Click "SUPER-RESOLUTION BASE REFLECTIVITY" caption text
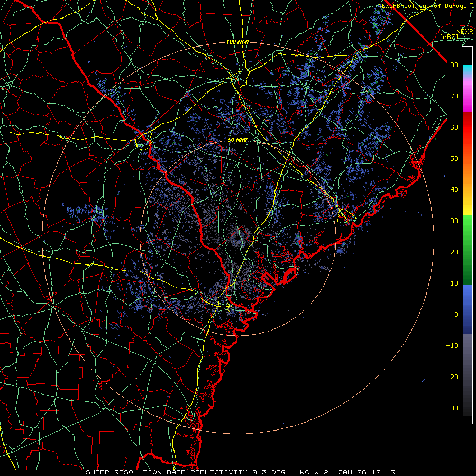This screenshot has width=476, height=476. tap(167, 472)
